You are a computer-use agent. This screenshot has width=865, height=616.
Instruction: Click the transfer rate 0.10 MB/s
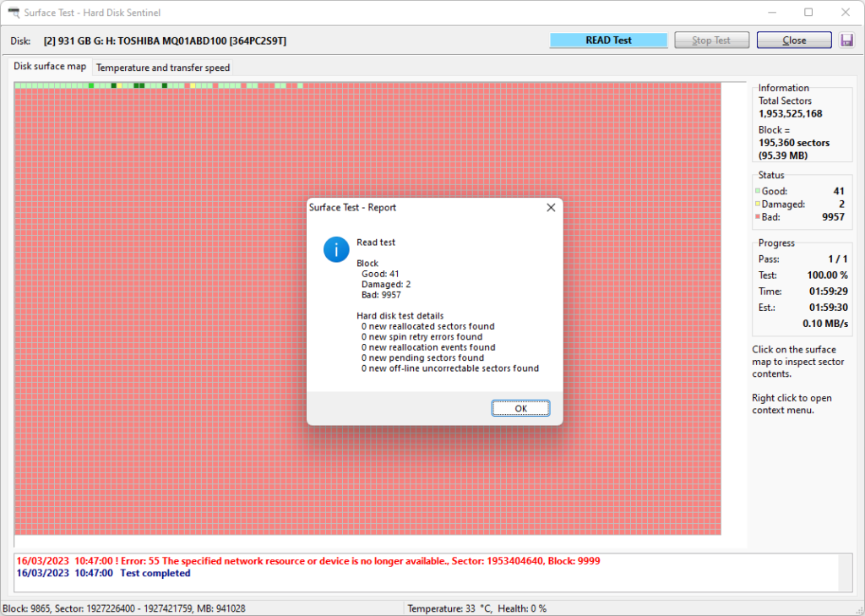825,324
